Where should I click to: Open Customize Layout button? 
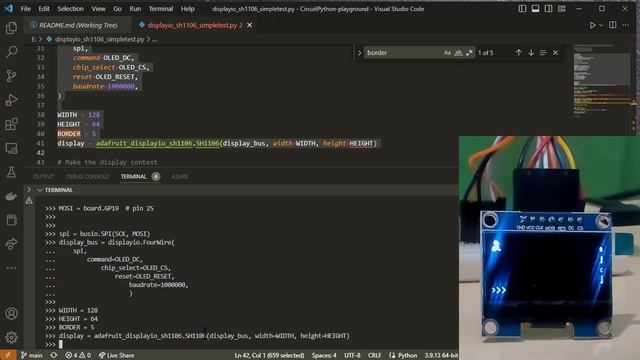pyautogui.click(x=562, y=9)
